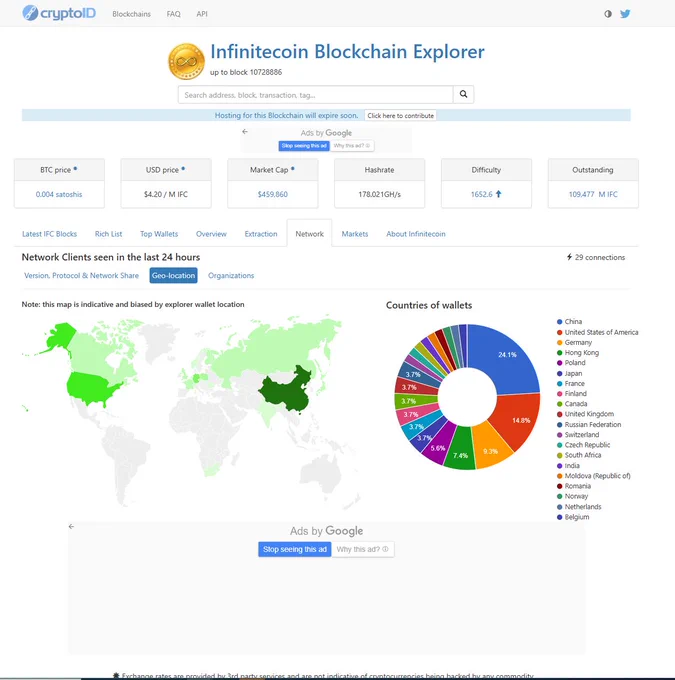Click China legend color dot
675x680 pixels.
coord(560,321)
